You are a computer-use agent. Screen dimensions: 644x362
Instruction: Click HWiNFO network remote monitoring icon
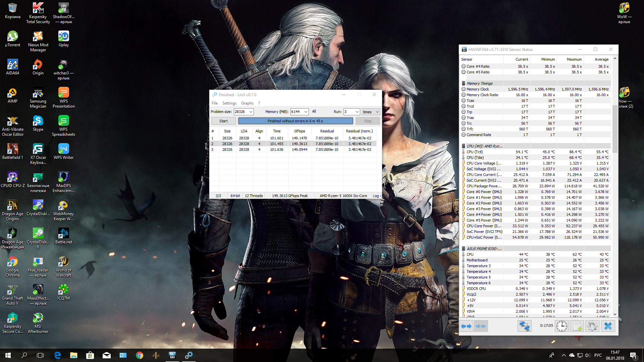pyautogui.click(x=524, y=326)
